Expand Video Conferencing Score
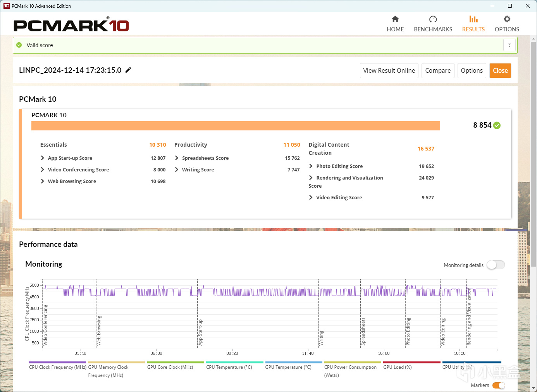This screenshot has width=537, height=392. (42, 169)
